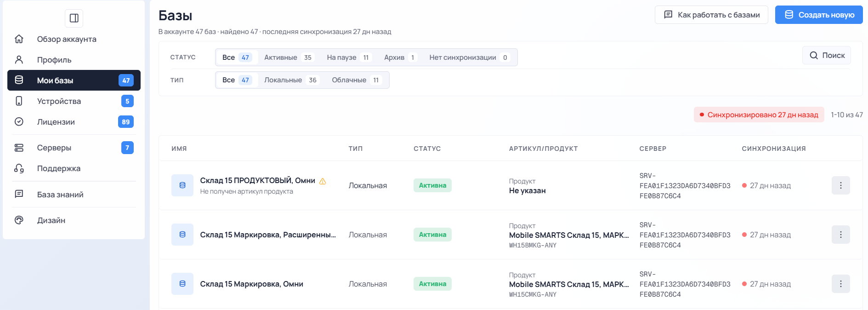
Task: Show only Облачные bases
Action: 357,80
